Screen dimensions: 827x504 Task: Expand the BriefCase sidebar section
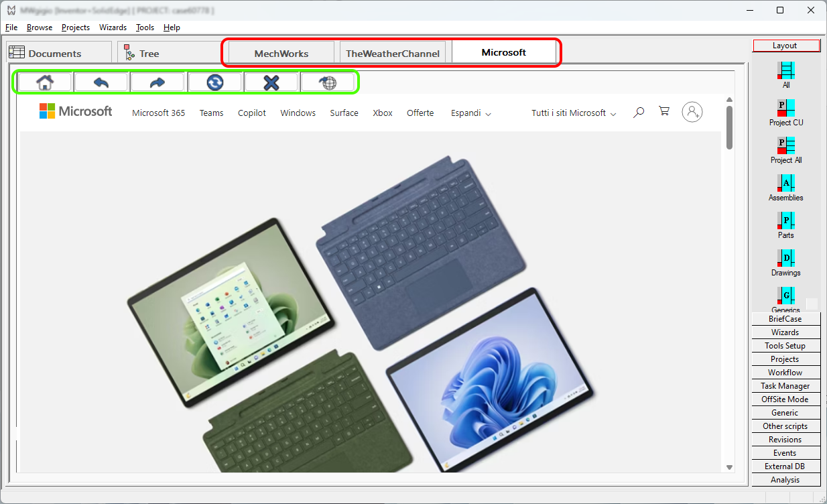(785, 319)
